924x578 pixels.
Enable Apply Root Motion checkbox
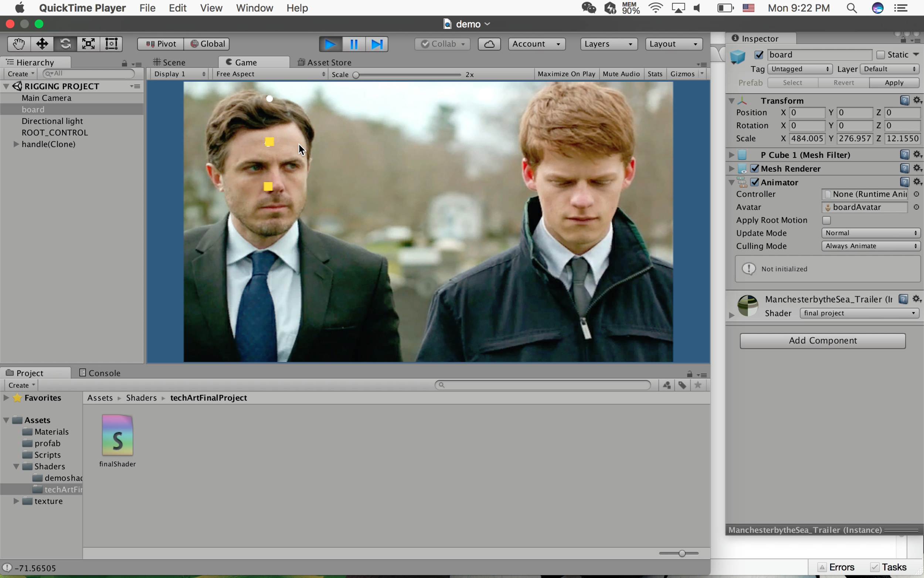(x=826, y=220)
